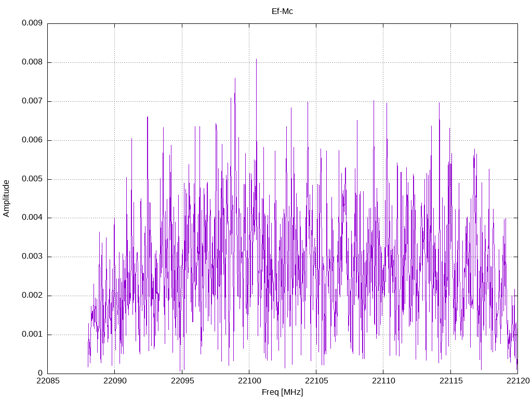The width and height of the screenshot is (532, 399).
Task: Click the tallest spectrum peak above 0.008
Action: pyautogui.click(x=256, y=60)
